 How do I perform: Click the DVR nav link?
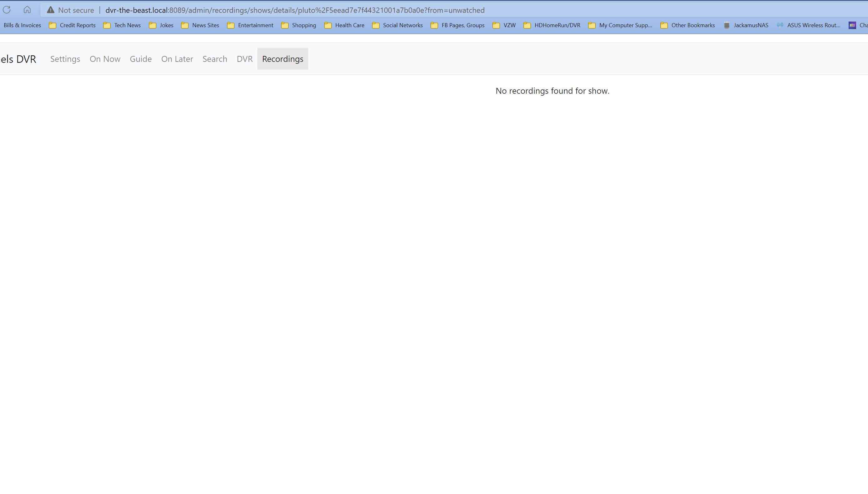[x=245, y=59]
